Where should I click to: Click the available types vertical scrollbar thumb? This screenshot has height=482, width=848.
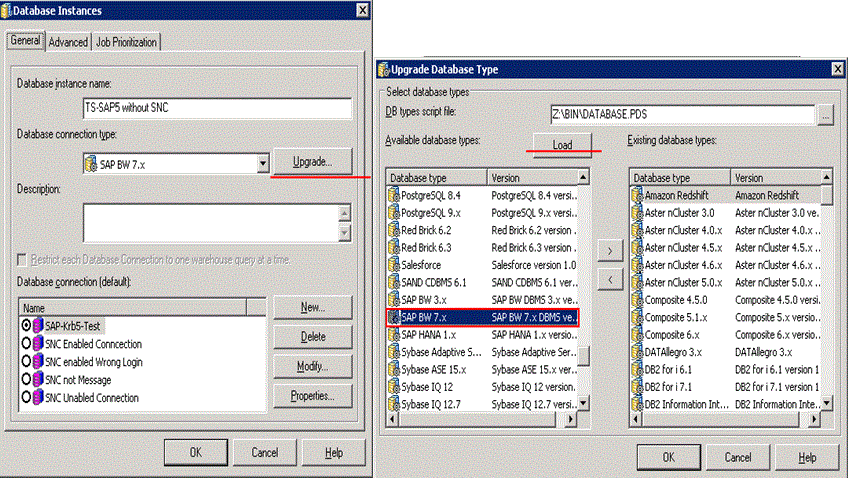[584, 356]
